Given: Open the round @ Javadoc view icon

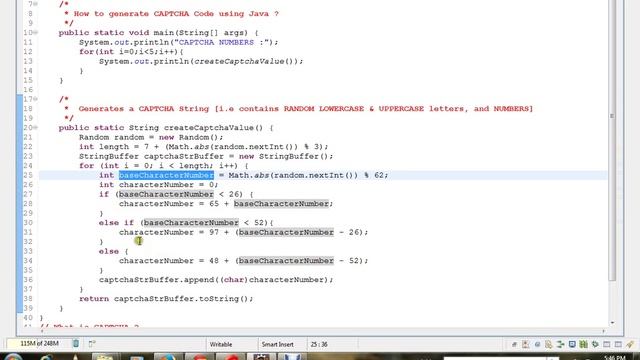Looking at the screenshot, I should point(537,344).
